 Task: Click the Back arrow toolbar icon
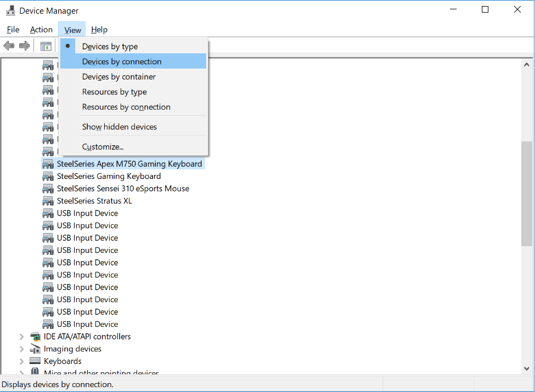pyautogui.click(x=9, y=46)
